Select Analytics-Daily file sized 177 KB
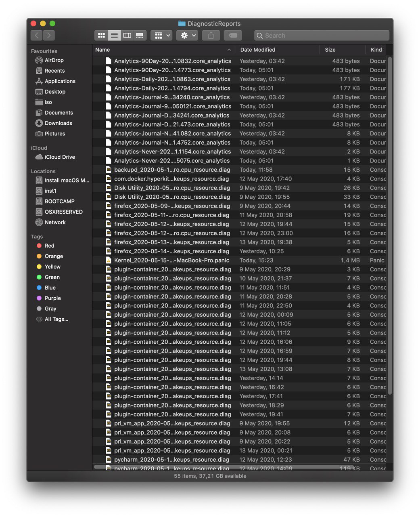Screen dimensions: 420x517 click(x=240, y=88)
